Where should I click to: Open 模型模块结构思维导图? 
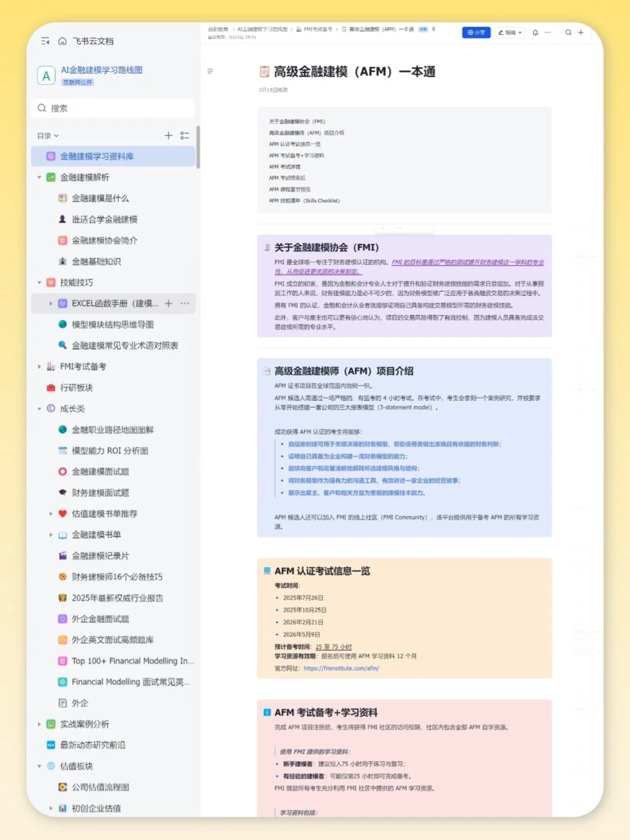(113, 324)
